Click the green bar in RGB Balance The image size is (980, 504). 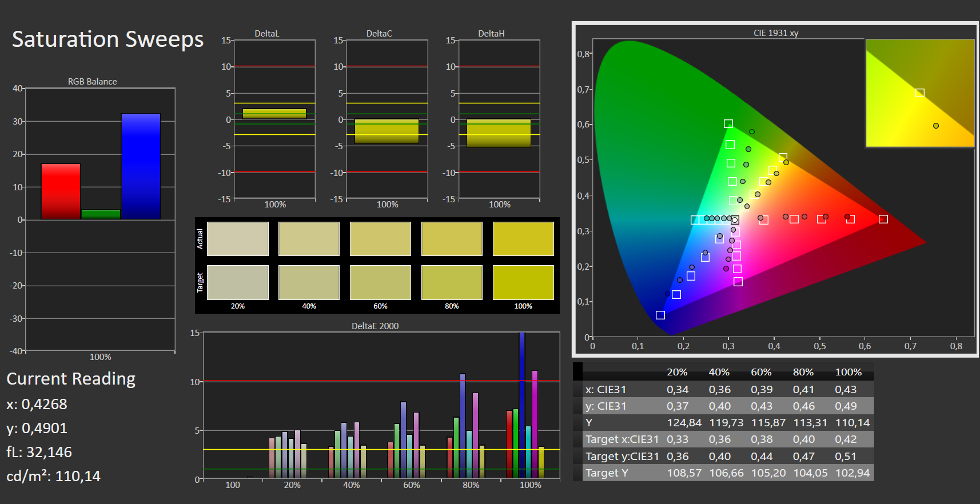[101, 214]
